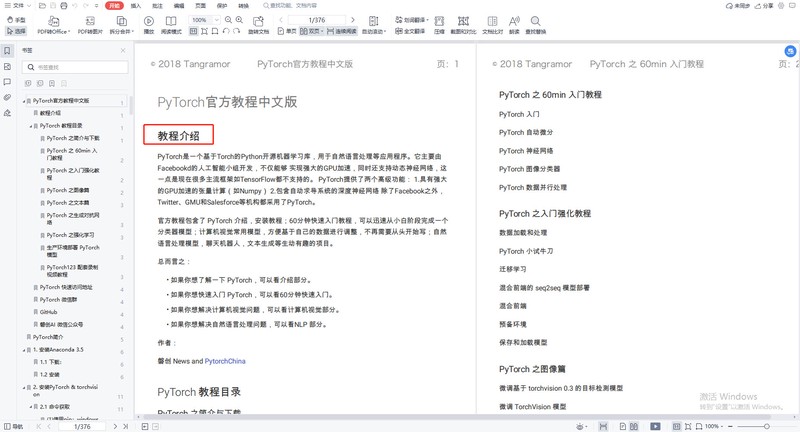Toggle Continuous reading (连续阅读)
This screenshot has height=432, width=800.
pyautogui.click(x=342, y=31)
